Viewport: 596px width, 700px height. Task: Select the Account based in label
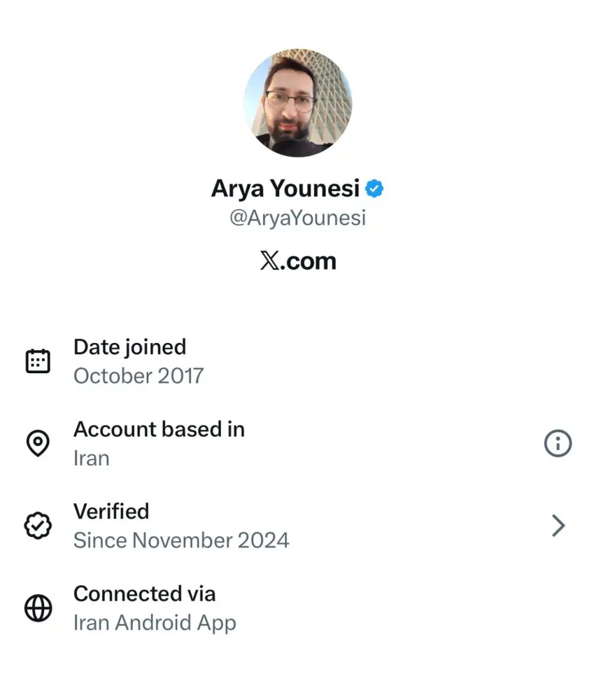(159, 429)
